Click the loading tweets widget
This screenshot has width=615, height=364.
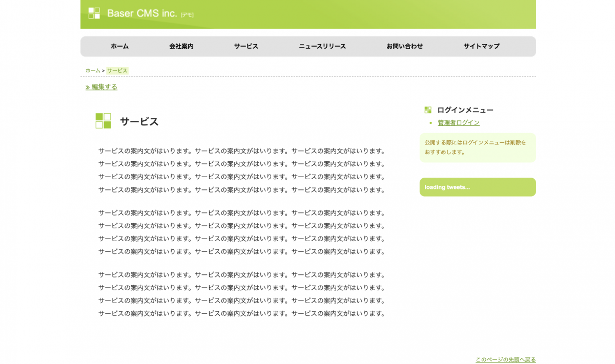pyautogui.click(x=478, y=187)
